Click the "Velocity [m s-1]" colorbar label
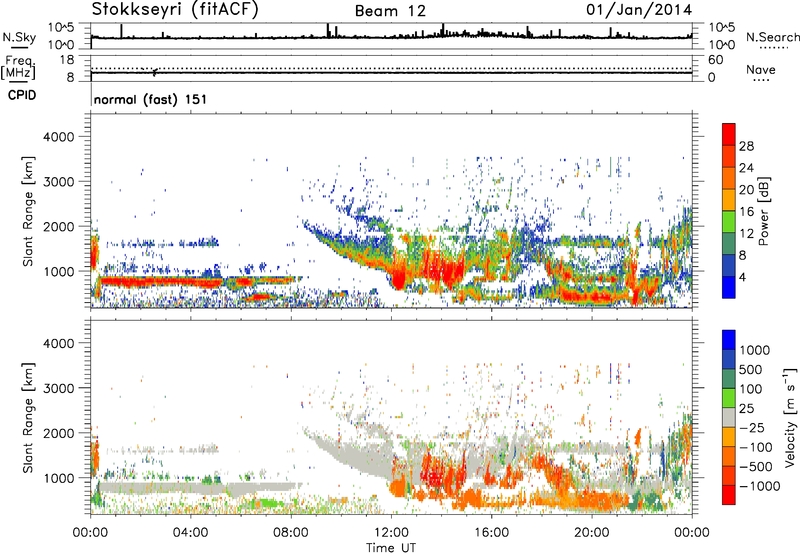 pyautogui.click(x=791, y=417)
